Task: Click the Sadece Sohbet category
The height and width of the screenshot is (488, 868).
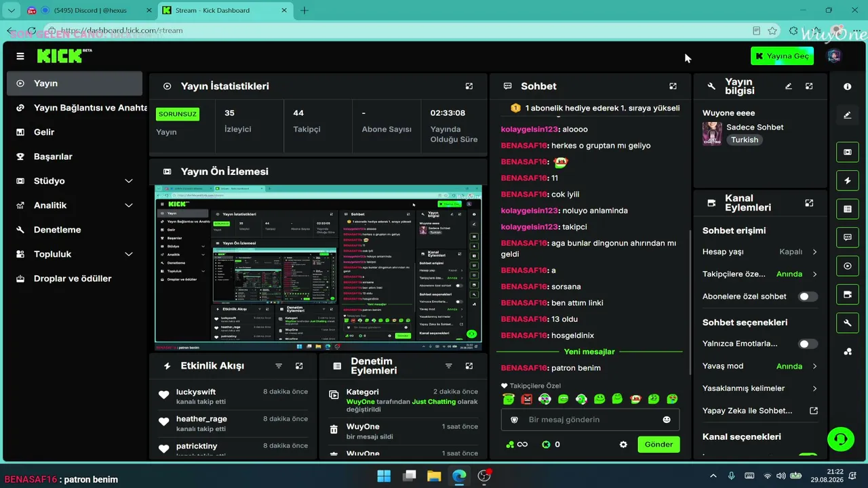Action: [x=755, y=127]
